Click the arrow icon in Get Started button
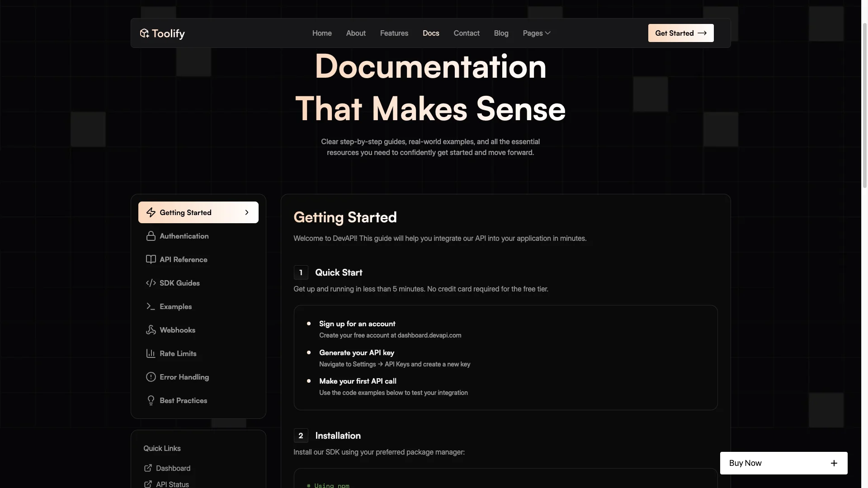This screenshot has width=868, height=488. (702, 33)
